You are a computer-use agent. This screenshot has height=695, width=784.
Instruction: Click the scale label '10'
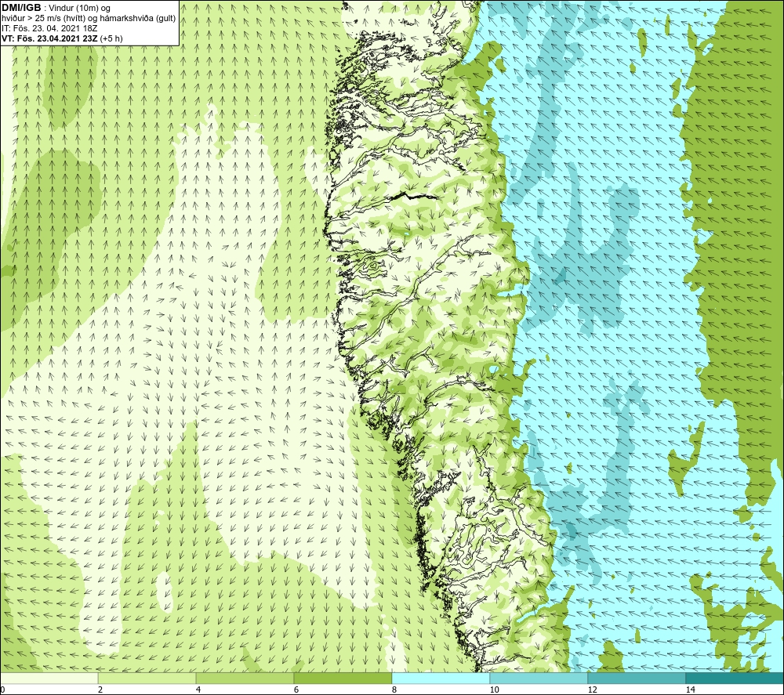(494, 690)
